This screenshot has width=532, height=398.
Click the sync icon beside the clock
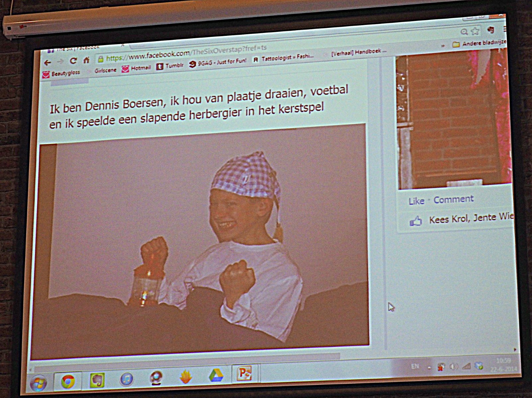[x=479, y=365]
